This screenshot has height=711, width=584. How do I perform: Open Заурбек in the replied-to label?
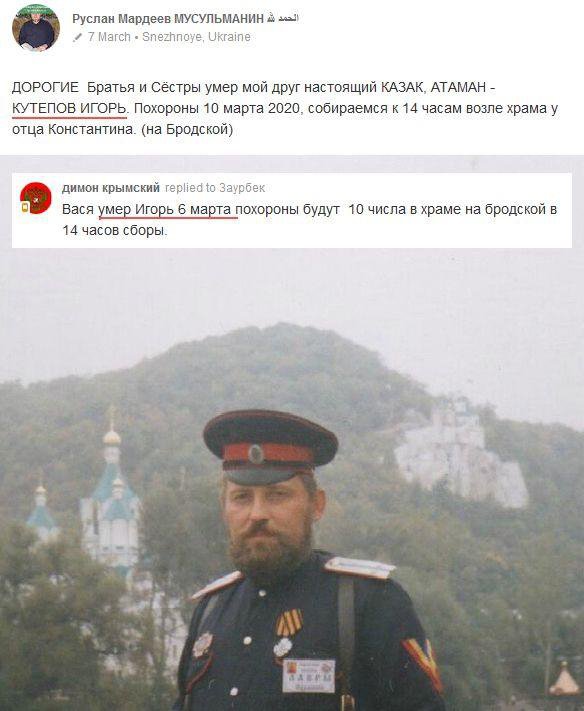(242, 188)
